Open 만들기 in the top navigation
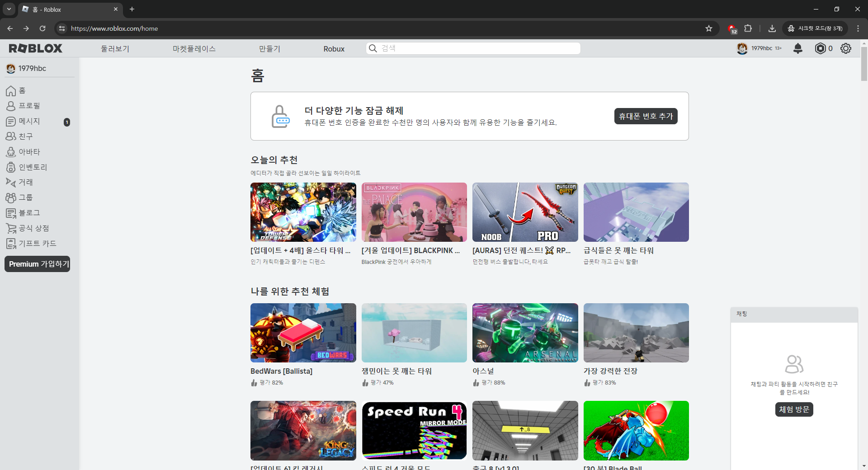 pyautogui.click(x=269, y=49)
